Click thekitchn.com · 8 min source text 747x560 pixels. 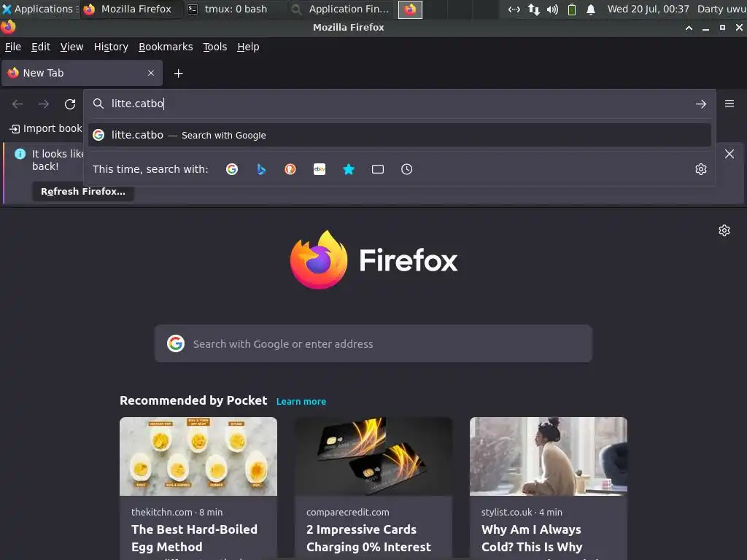[x=177, y=513]
